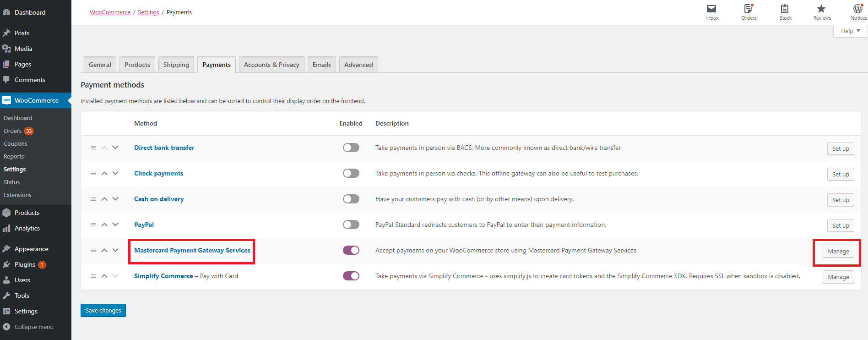Open Settings breadcrumb link
Image resolution: width=868 pixels, height=340 pixels.
click(x=148, y=12)
